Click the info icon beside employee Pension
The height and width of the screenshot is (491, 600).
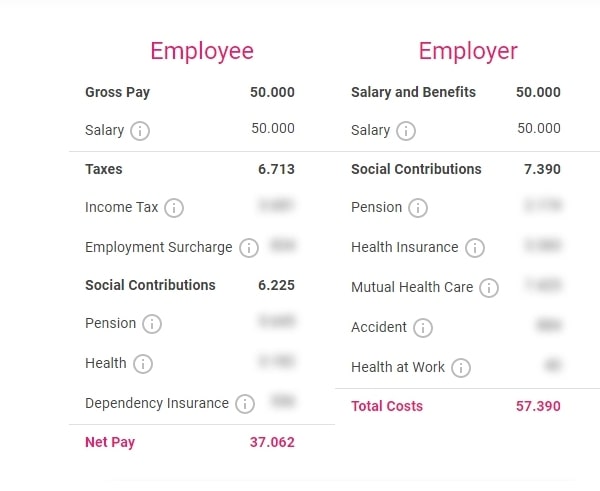pyautogui.click(x=152, y=324)
